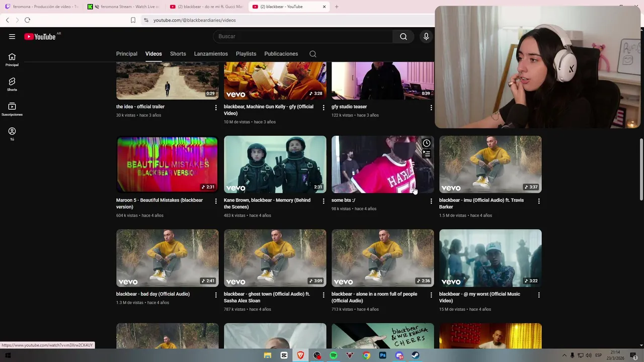Open Suscripciones in the sidebar
644x362 pixels.
[12, 109]
